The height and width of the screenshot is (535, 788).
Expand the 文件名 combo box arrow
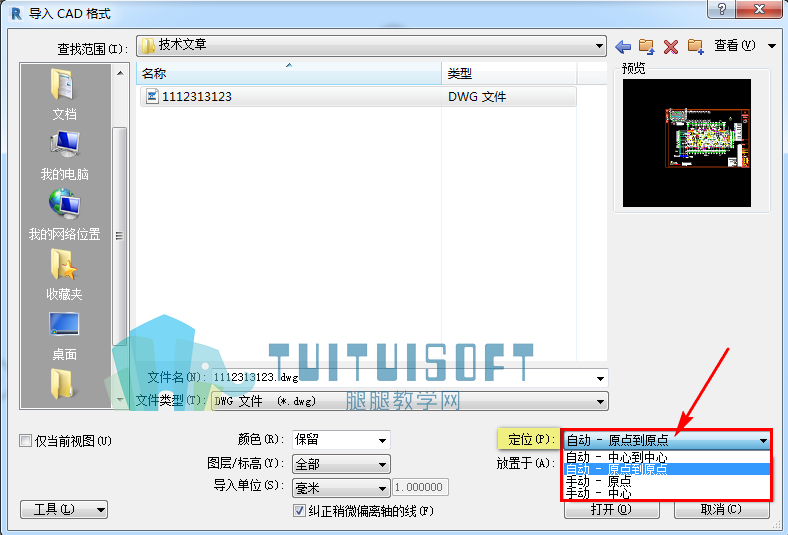[600, 378]
